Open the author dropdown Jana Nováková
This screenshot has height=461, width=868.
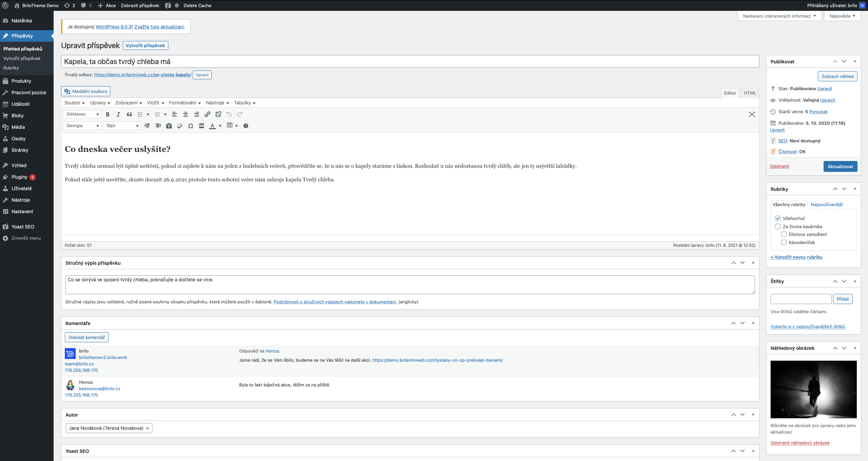(109, 428)
